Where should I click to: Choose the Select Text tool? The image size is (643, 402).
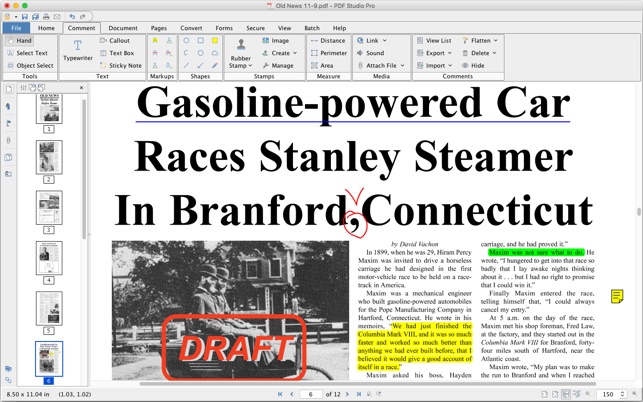pyautogui.click(x=31, y=53)
